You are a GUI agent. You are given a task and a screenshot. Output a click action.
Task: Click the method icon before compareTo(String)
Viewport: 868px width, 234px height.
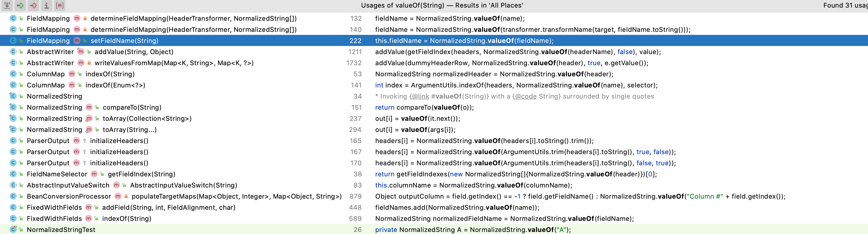(89, 107)
